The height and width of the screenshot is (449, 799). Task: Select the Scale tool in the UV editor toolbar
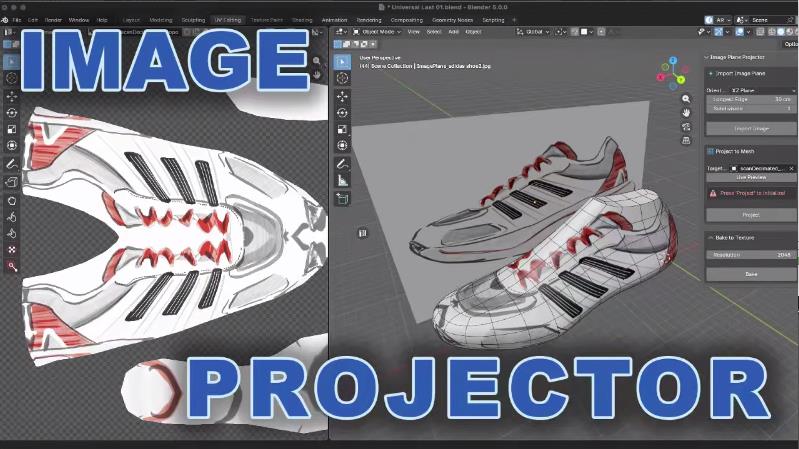click(x=11, y=129)
